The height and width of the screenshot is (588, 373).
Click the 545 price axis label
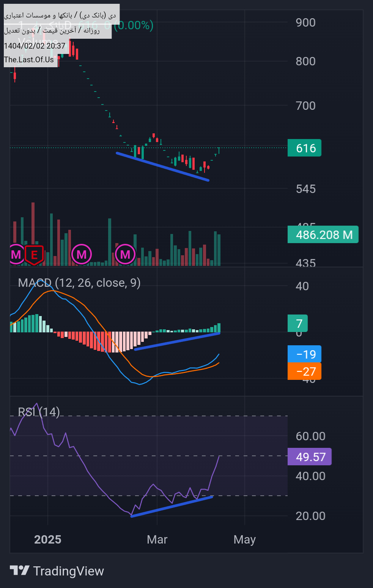click(x=305, y=189)
